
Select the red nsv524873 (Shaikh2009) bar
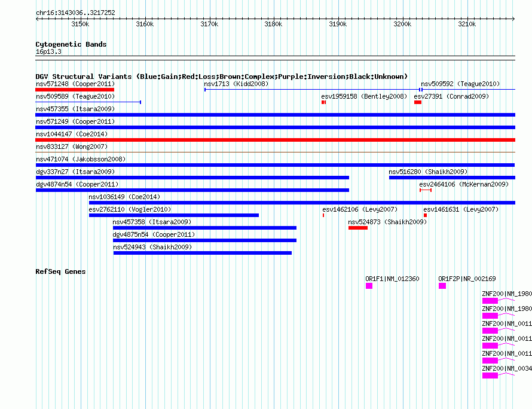point(358,228)
